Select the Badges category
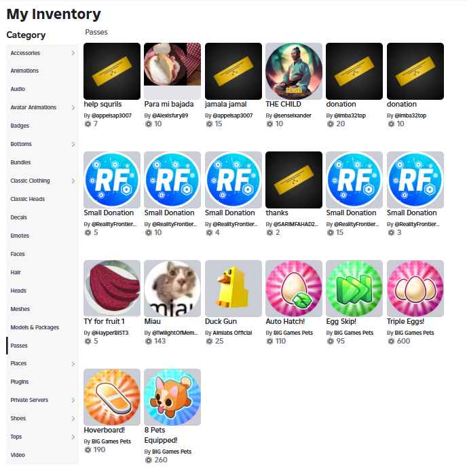The height and width of the screenshot is (476, 467). click(x=20, y=126)
